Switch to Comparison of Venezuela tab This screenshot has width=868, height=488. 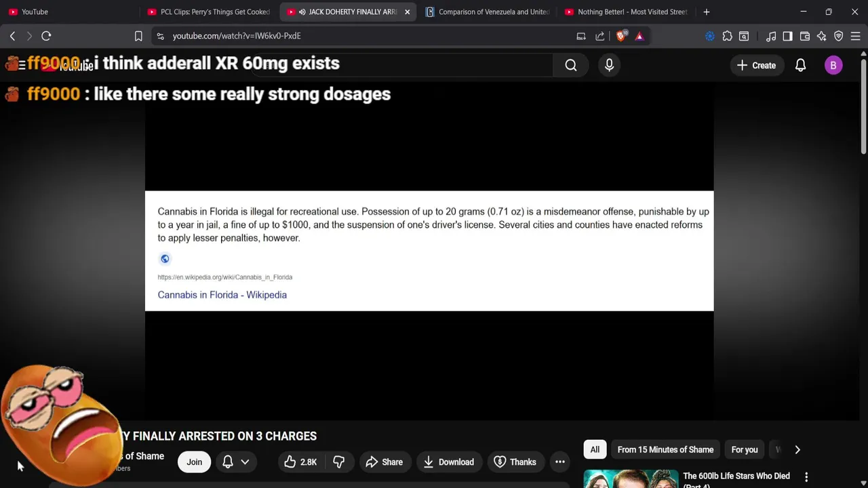tap(488, 12)
